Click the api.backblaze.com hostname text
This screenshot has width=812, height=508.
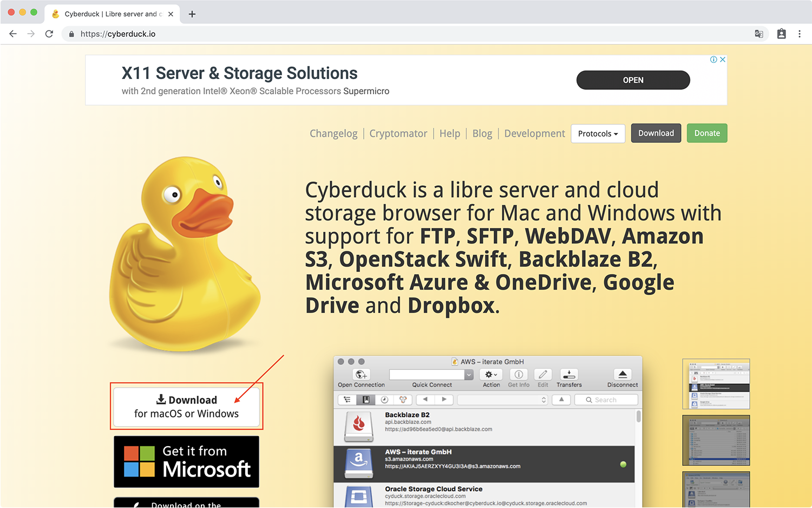(x=408, y=422)
